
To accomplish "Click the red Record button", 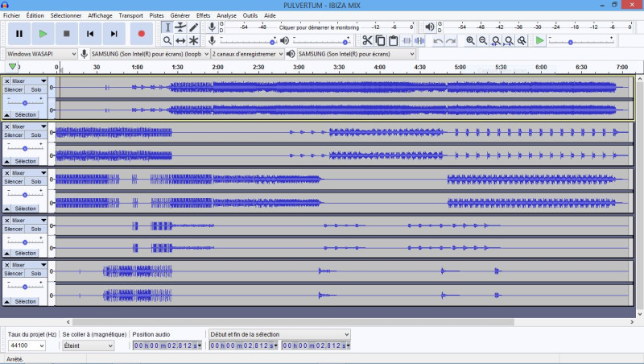I will click(141, 34).
